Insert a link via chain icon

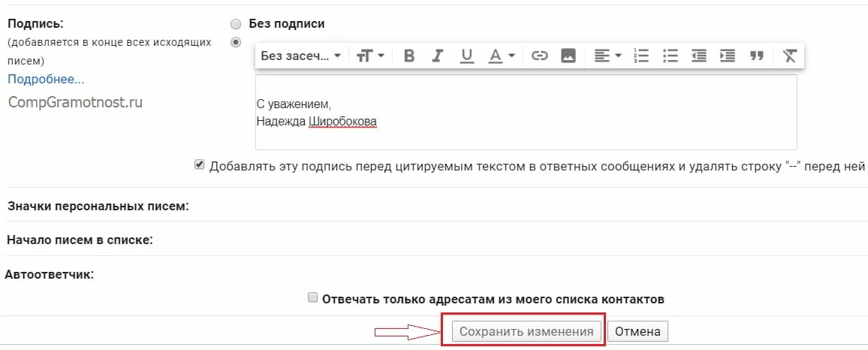(539, 56)
